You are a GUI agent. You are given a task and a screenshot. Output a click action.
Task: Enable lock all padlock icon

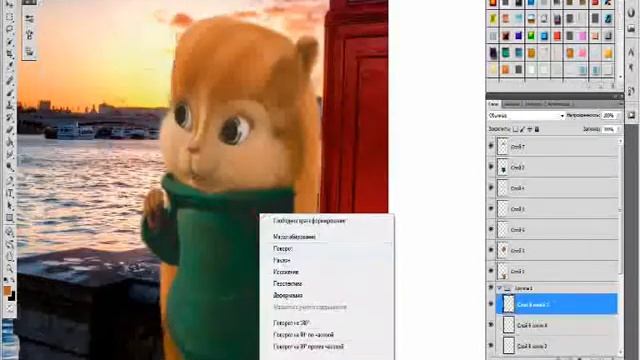coord(537,130)
